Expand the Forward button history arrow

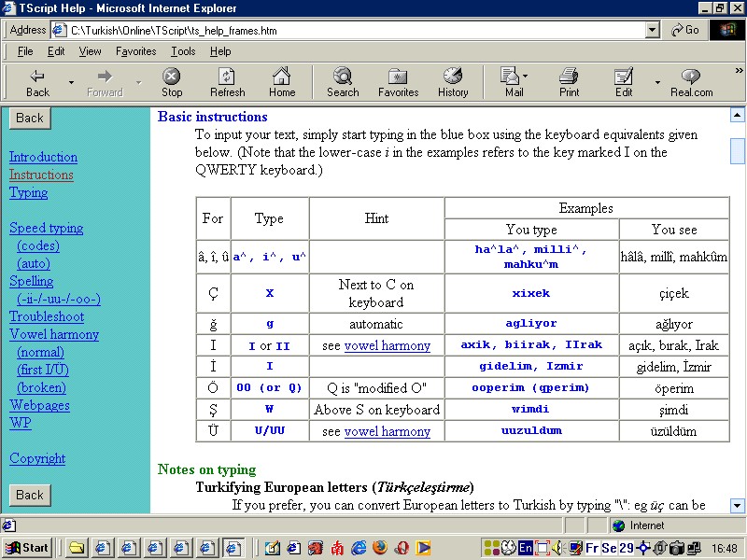coord(138,82)
